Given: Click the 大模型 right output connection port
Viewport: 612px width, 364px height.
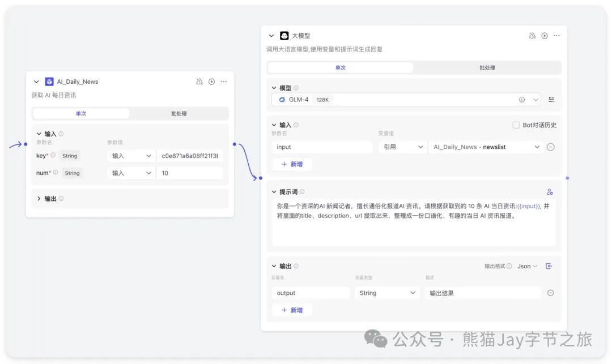Looking at the screenshot, I should pos(567,178).
